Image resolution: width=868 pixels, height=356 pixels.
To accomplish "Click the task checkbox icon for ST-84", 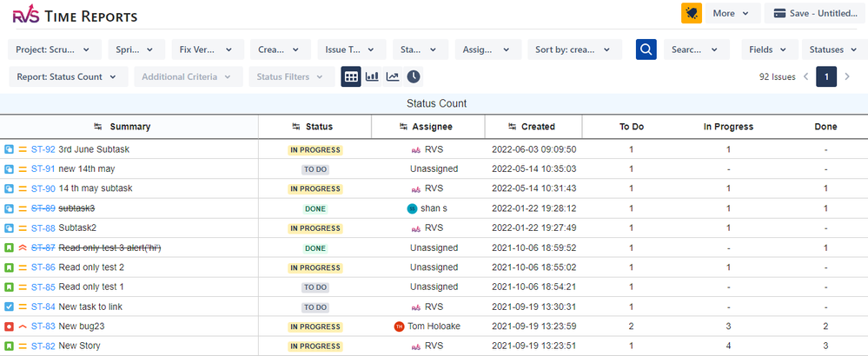I will coord(9,307).
